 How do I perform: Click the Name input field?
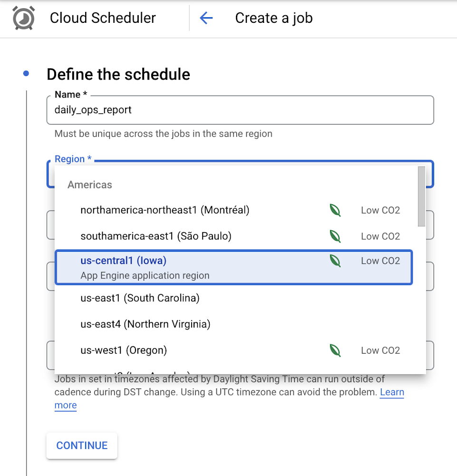point(240,110)
